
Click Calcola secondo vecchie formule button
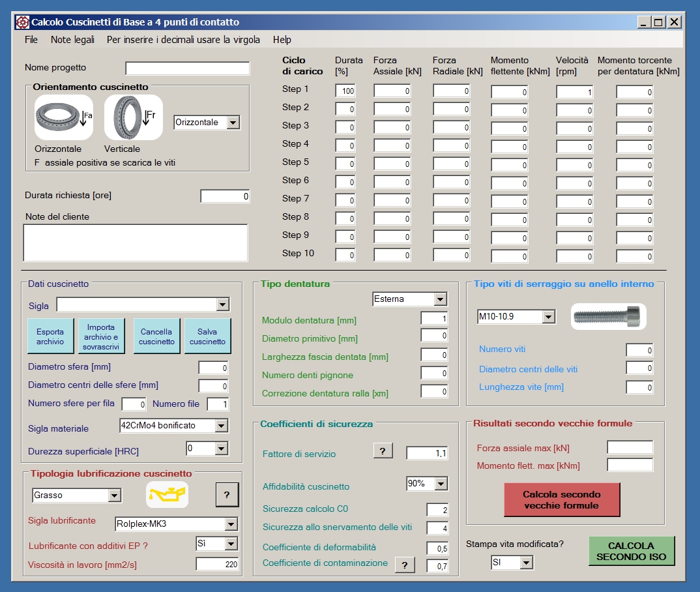(562, 499)
